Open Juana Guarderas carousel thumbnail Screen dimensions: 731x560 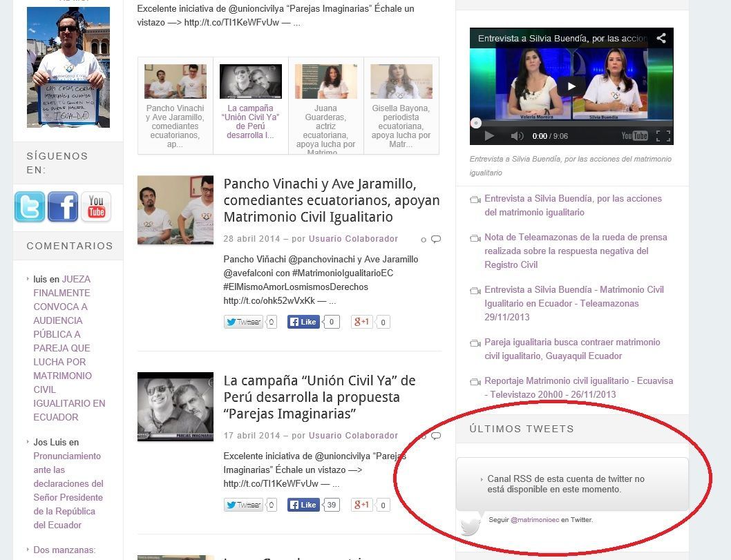[326, 81]
